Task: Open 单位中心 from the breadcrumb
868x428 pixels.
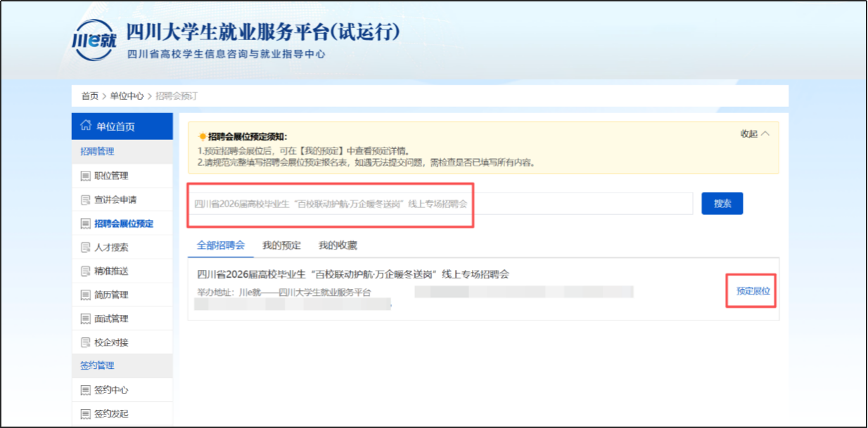Action: point(127,96)
